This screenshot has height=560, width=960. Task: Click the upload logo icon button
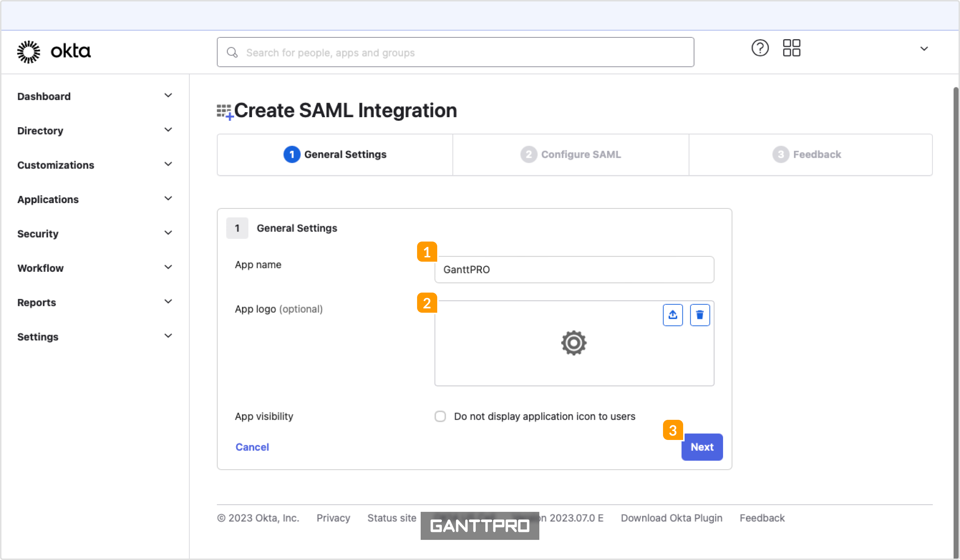click(x=673, y=315)
